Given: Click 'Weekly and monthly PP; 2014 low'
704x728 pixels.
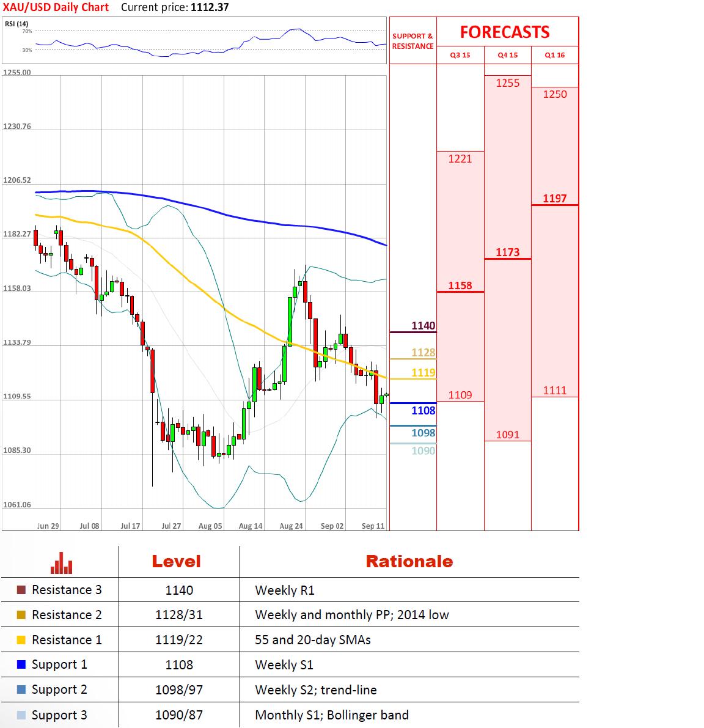Looking at the screenshot, I should pos(352,615).
